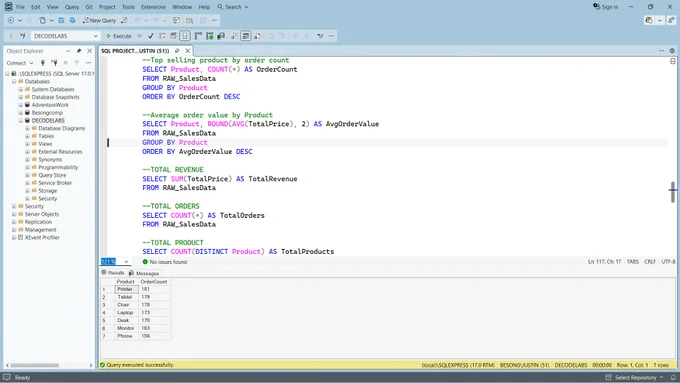The width and height of the screenshot is (680, 383).
Task: Click the Change Connection icon
Action: [23, 36]
